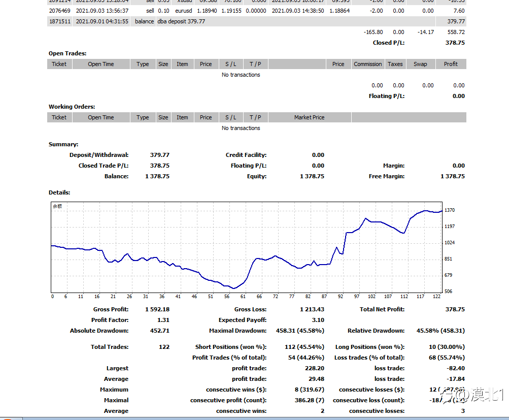Image resolution: width=509 pixels, height=420 pixels.
Task: Click the balance chart legend label
Action: (x=57, y=206)
